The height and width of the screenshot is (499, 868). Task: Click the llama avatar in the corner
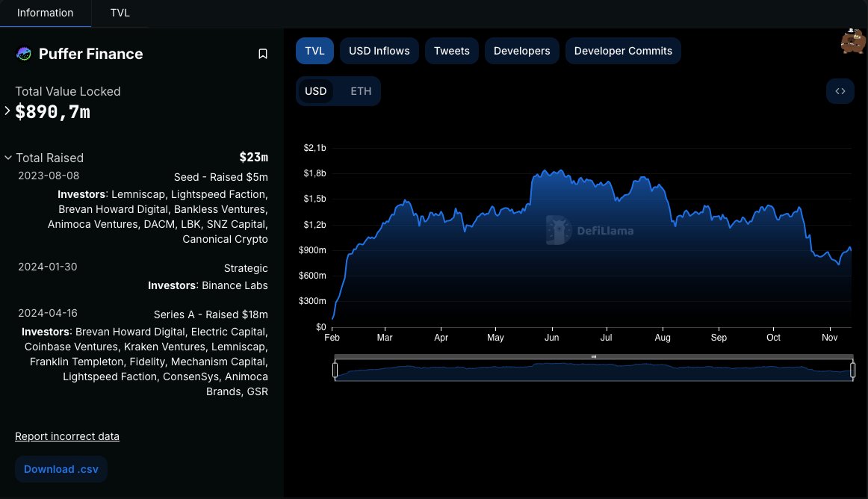(x=853, y=41)
